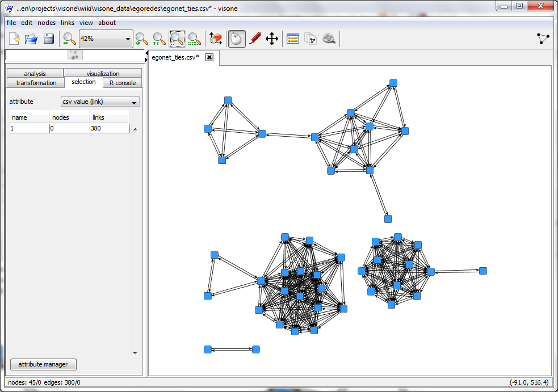Click the quick layout triangle icon
The height and width of the screenshot is (392, 558).
tap(543, 39)
